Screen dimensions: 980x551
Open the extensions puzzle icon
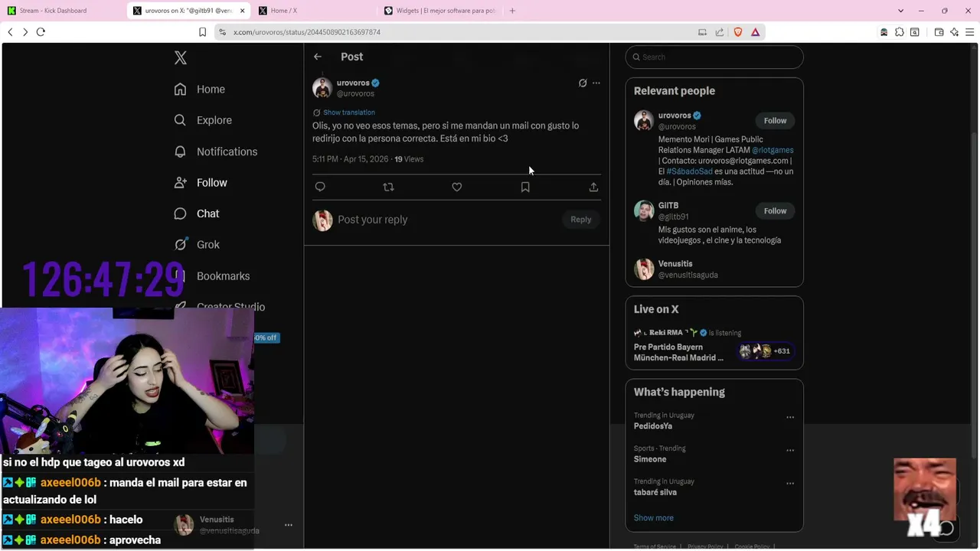tap(900, 32)
